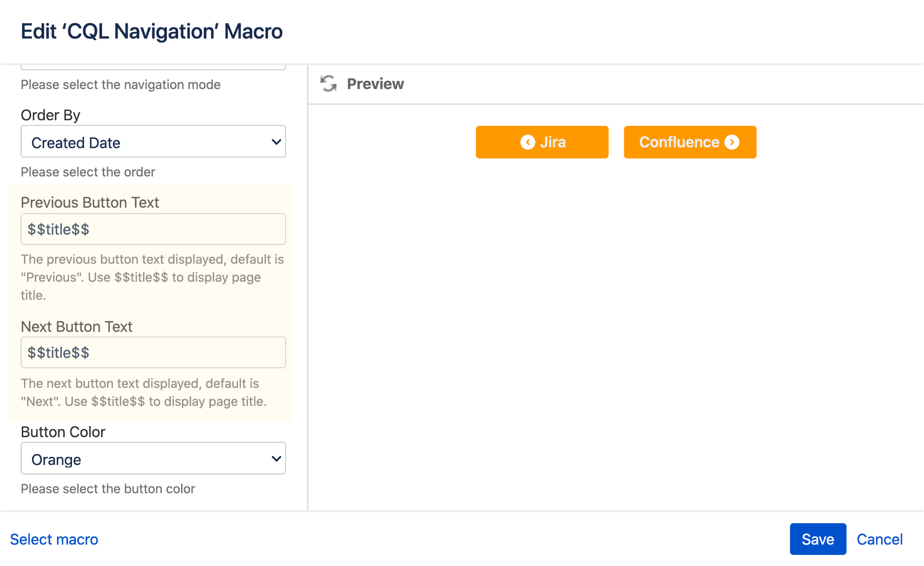Click the 'Please select the navigation mode' hint
This screenshot has width=924, height=566.
pos(120,85)
